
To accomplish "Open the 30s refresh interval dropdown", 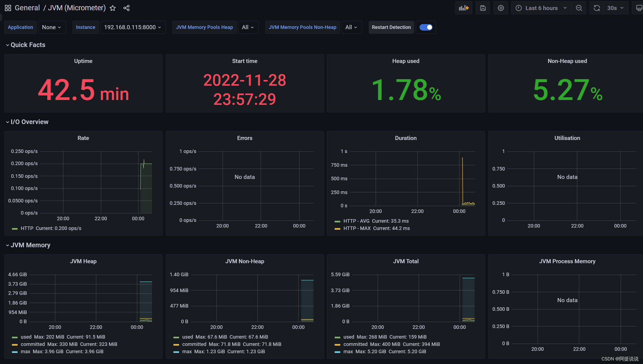I will click(x=616, y=8).
